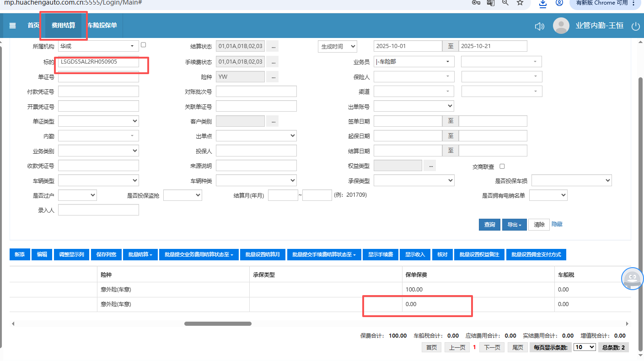The height and width of the screenshot is (361, 644).
Task: Click the 查询 search button
Action: click(x=489, y=225)
